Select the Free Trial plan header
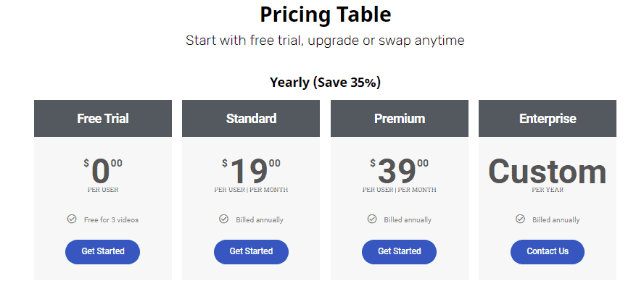This screenshot has height=302, width=644. [103, 119]
